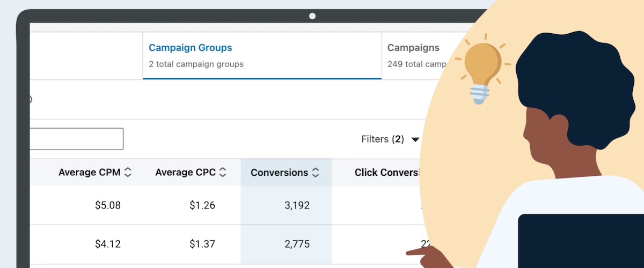Click into the search text box
644x268 pixels.
[x=75, y=139]
